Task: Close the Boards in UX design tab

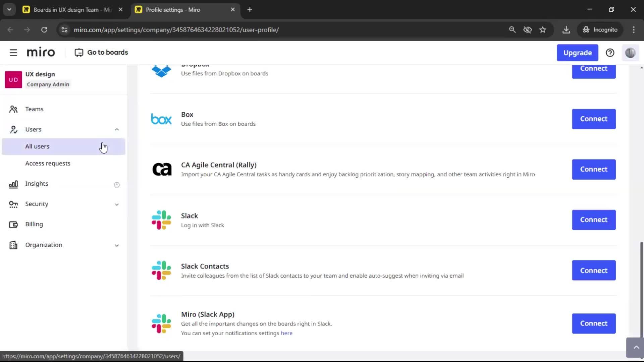Action: pos(120,10)
